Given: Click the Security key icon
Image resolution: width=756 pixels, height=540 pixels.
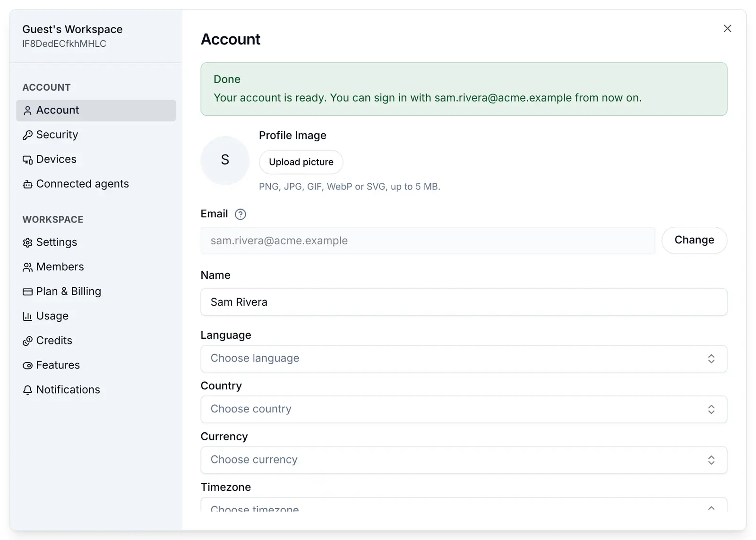Looking at the screenshot, I should [x=27, y=135].
